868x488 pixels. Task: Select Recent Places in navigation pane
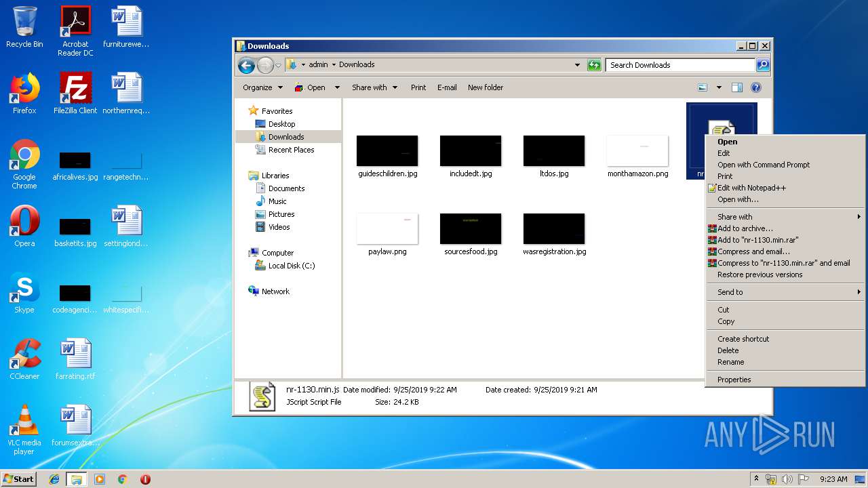pyautogui.click(x=291, y=150)
